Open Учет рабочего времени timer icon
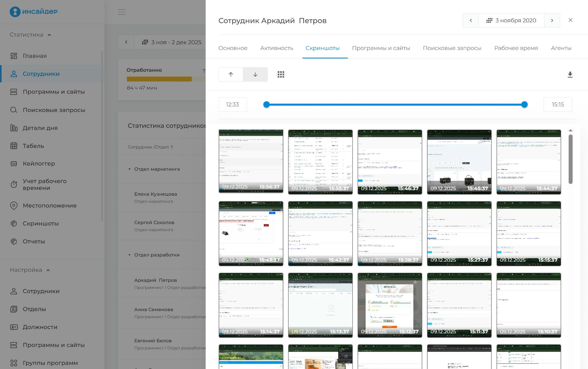The image size is (588, 369). (14, 184)
